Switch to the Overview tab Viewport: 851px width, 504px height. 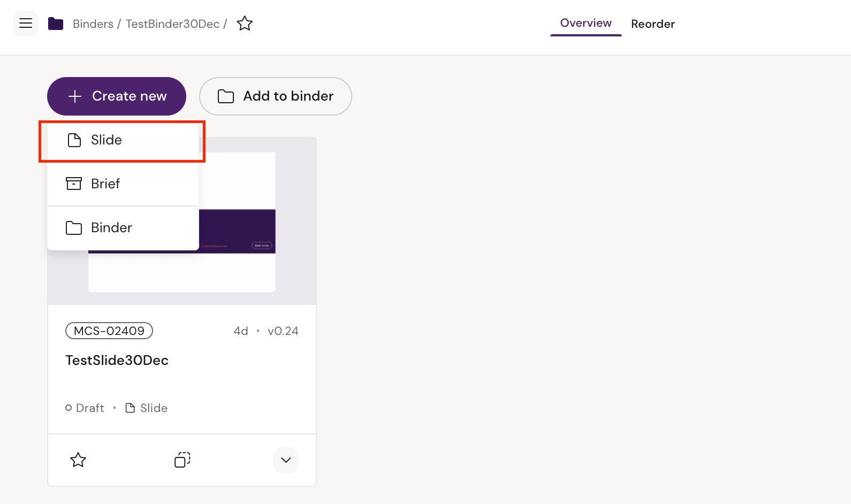[x=586, y=23]
